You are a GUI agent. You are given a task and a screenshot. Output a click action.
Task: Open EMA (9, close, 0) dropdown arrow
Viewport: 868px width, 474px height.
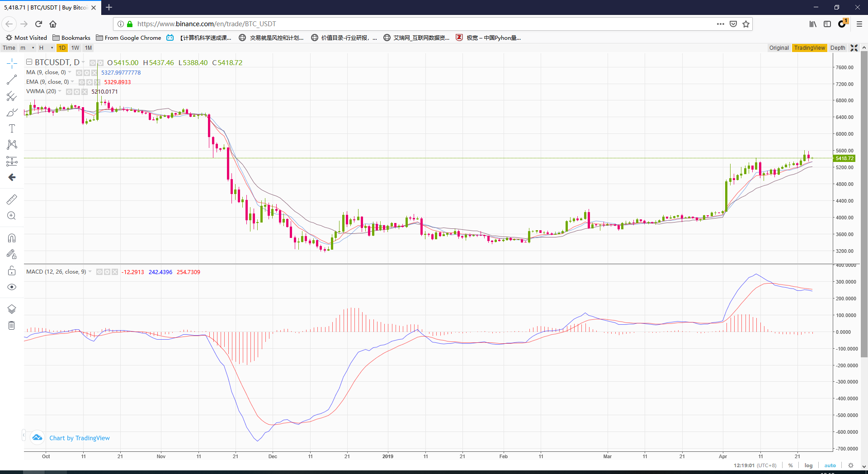(x=72, y=82)
